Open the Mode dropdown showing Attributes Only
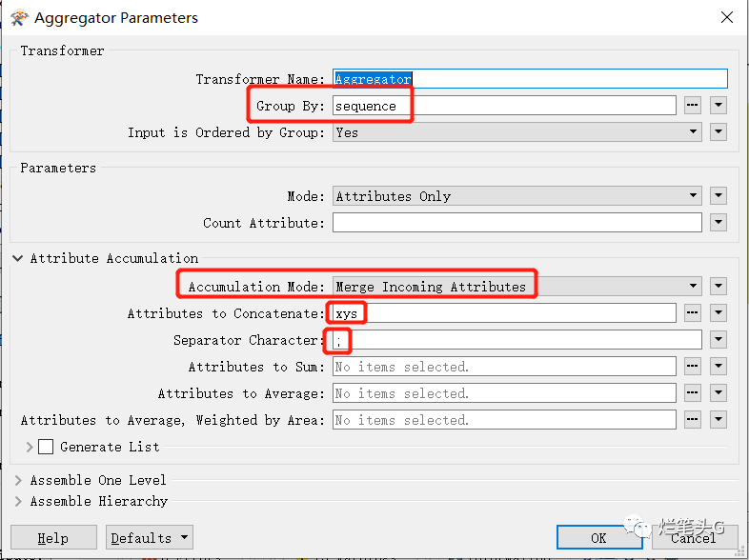This screenshot has width=749, height=560. tap(517, 196)
